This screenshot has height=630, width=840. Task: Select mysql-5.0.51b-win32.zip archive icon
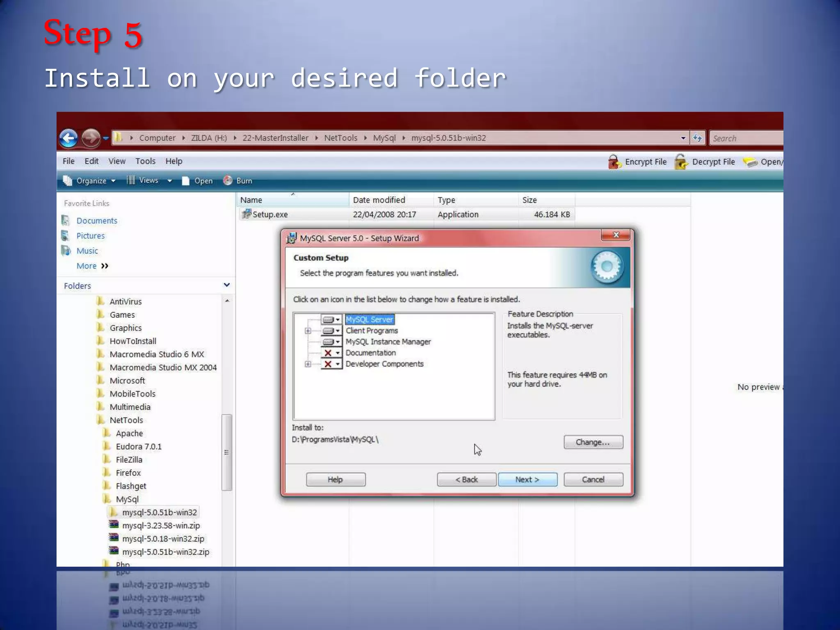click(x=114, y=551)
